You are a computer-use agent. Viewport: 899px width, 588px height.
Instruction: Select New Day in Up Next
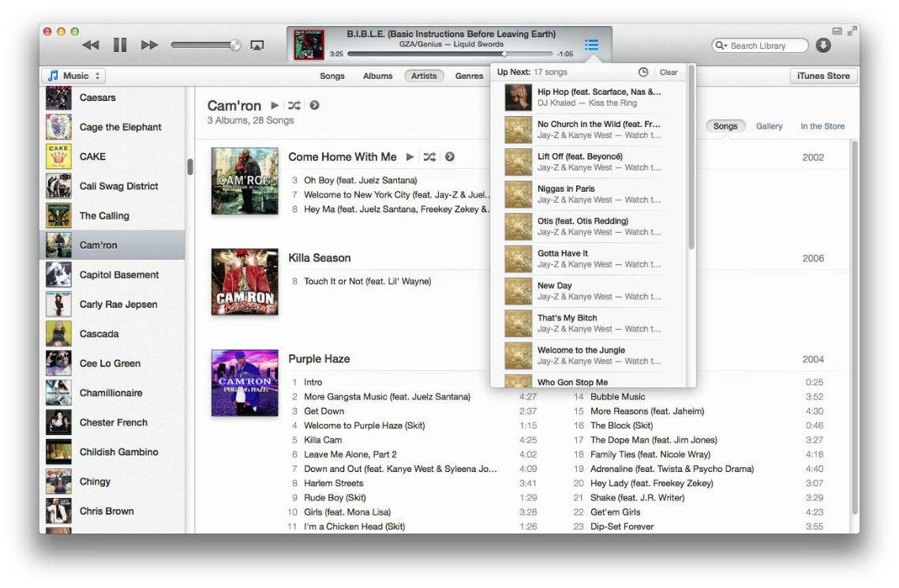[590, 291]
